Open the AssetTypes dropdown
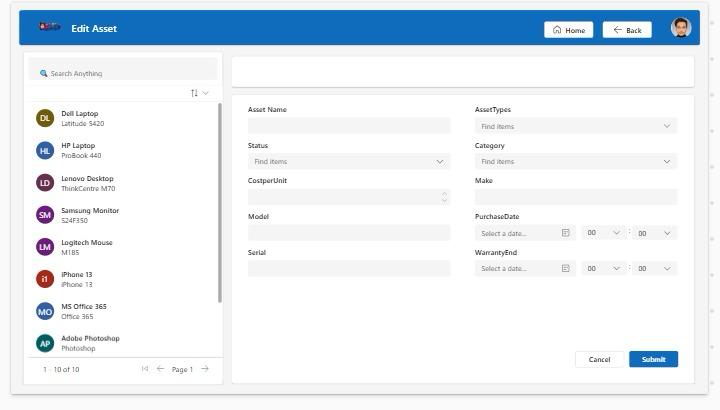 [576, 126]
